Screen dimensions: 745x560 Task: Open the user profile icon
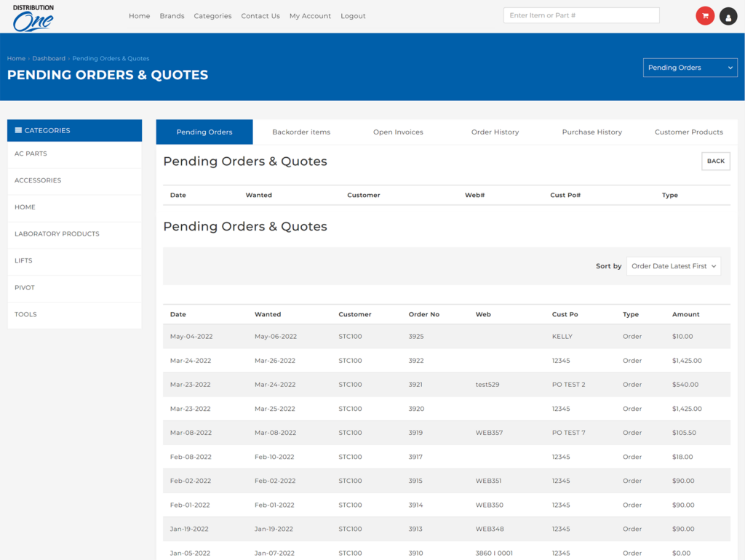click(x=728, y=16)
